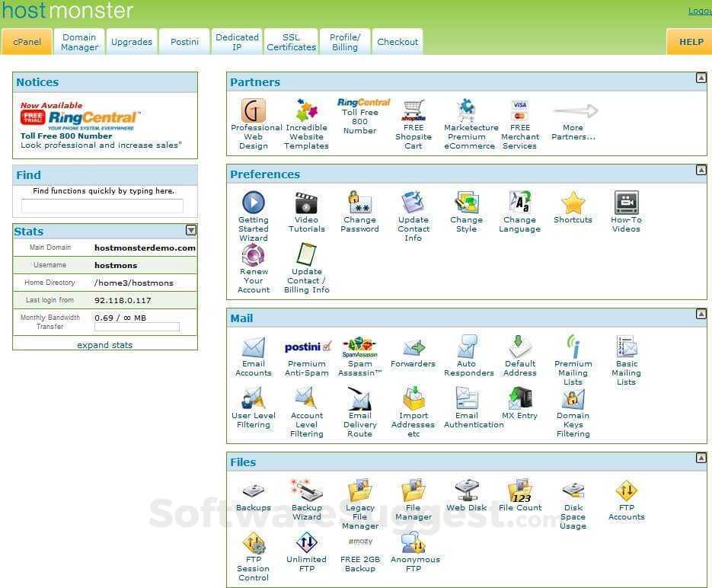Click the expand stats link
The height and width of the screenshot is (588, 712).
(104, 344)
